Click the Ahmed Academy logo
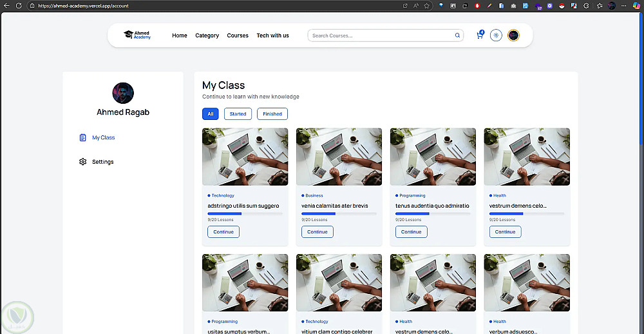The image size is (644, 334). tap(137, 35)
